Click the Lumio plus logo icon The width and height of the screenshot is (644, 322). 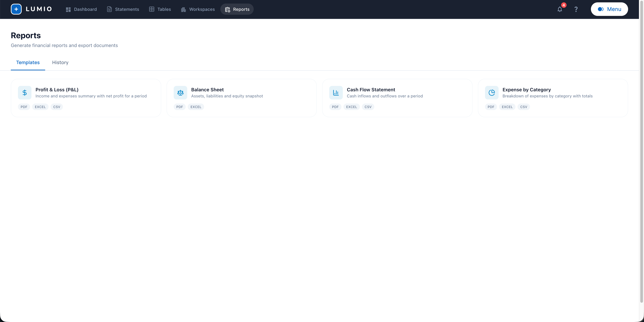pyautogui.click(x=16, y=9)
